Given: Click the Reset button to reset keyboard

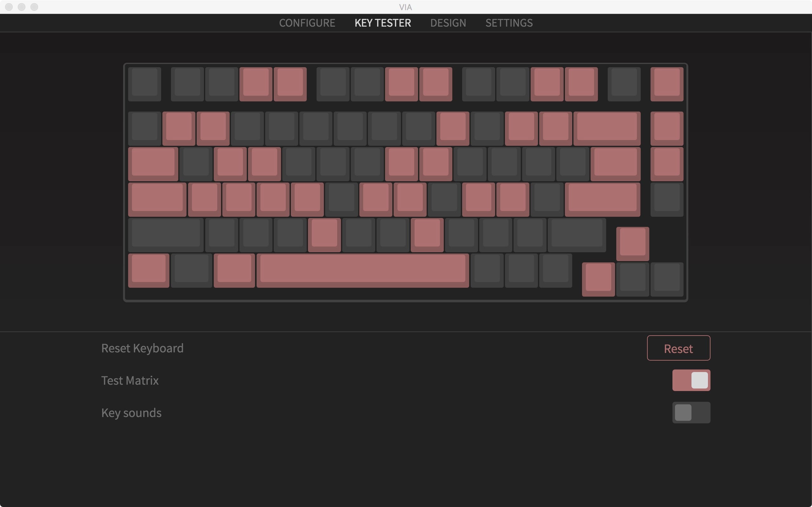Looking at the screenshot, I should [x=678, y=348].
